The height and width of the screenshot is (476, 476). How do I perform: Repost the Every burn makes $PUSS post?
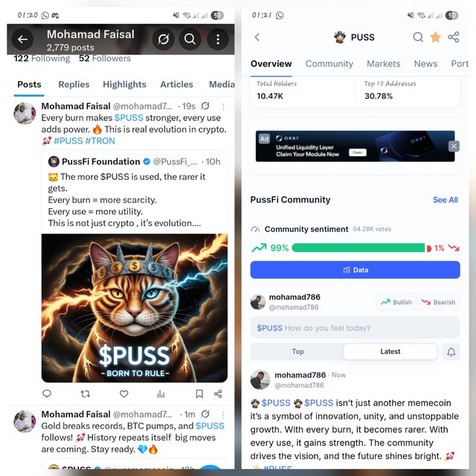pyautogui.click(x=86, y=394)
